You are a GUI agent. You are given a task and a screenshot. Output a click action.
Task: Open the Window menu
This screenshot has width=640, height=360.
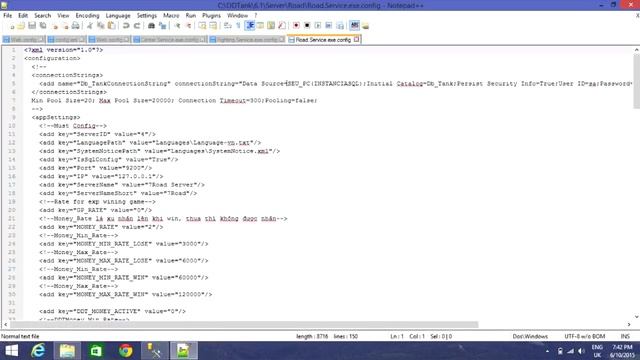(x=237, y=16)
